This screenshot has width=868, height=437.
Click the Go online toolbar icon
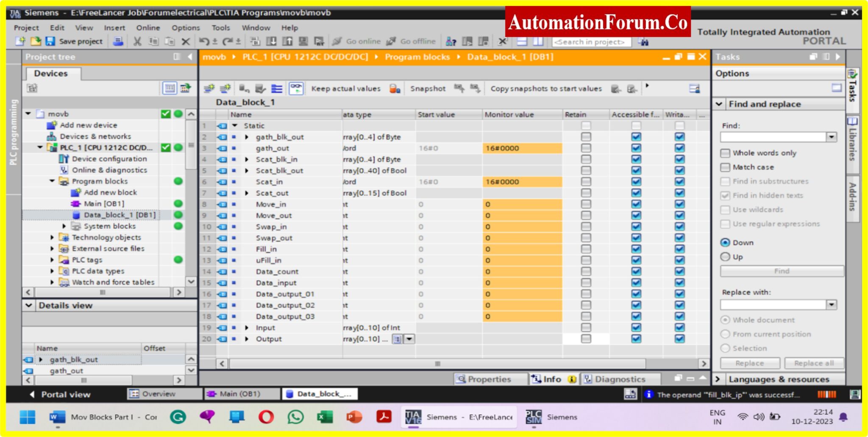pyautogui.click(x=337, y=41)
